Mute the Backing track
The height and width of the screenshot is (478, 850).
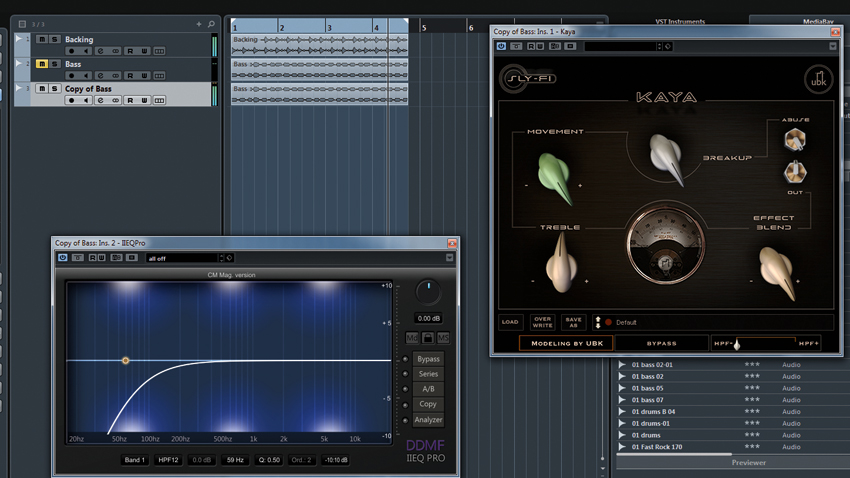42,39
